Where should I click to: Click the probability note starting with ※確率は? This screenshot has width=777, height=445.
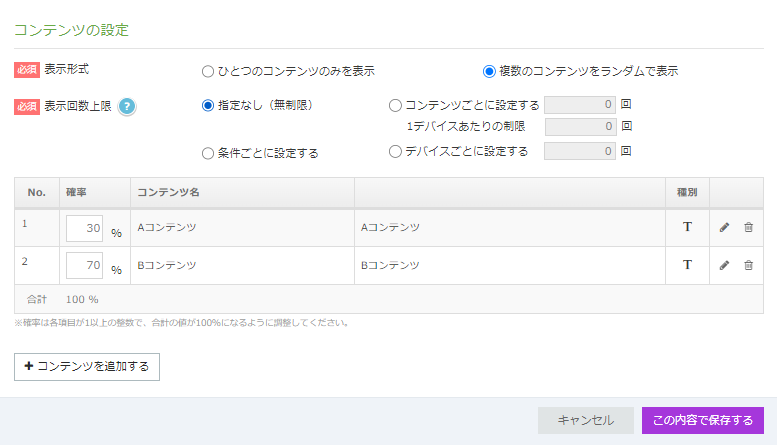(182, 323)
